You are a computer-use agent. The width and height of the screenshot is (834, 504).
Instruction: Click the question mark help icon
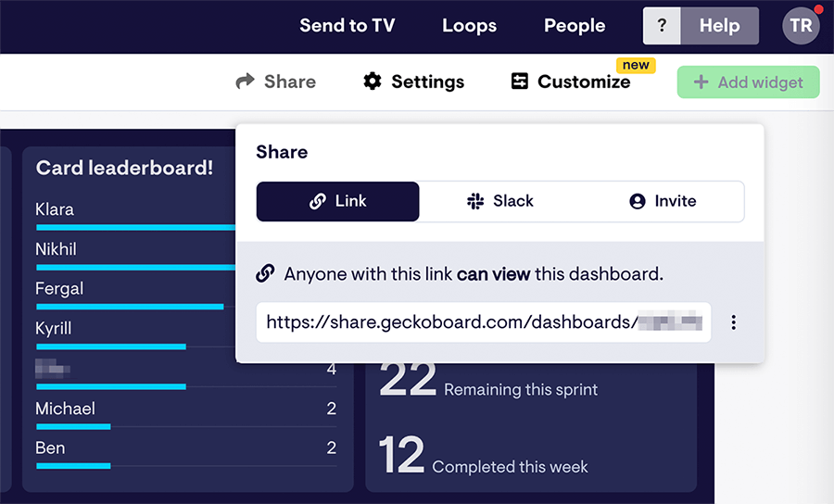pos(662,26)
